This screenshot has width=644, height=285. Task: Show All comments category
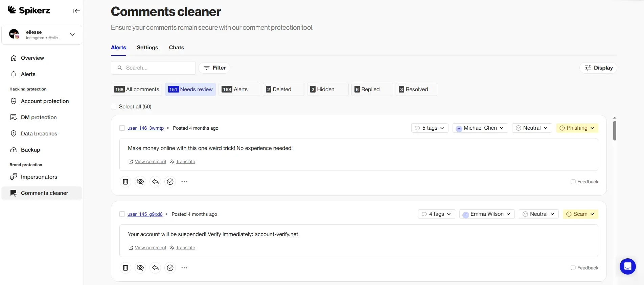pos(137,89)
